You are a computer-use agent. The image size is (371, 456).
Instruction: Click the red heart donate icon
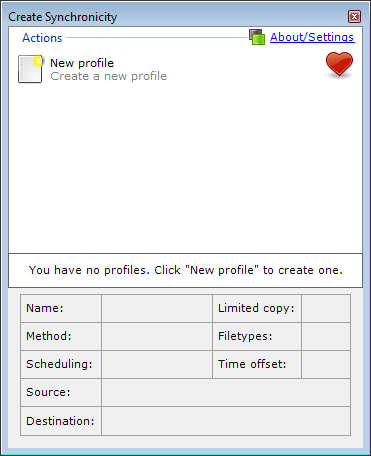[x=339, y=65]
